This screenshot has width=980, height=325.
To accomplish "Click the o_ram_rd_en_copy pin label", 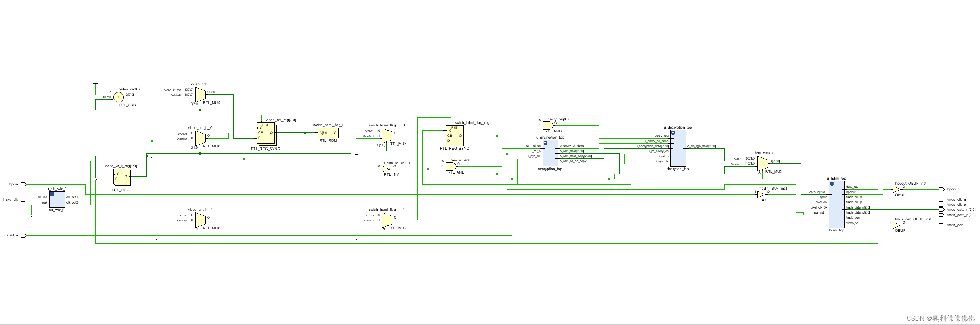I will tap(573, 161).
